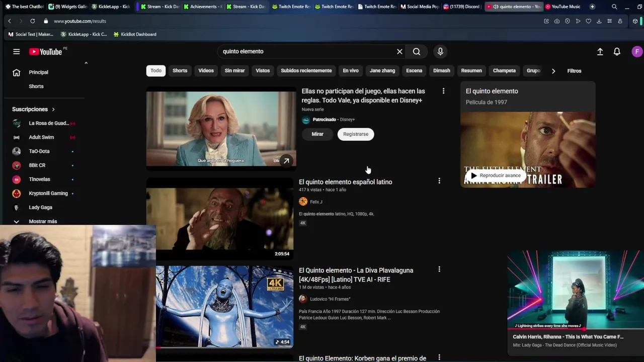Open more options for español latino video

pyautogui.click(x=439, y=181)
